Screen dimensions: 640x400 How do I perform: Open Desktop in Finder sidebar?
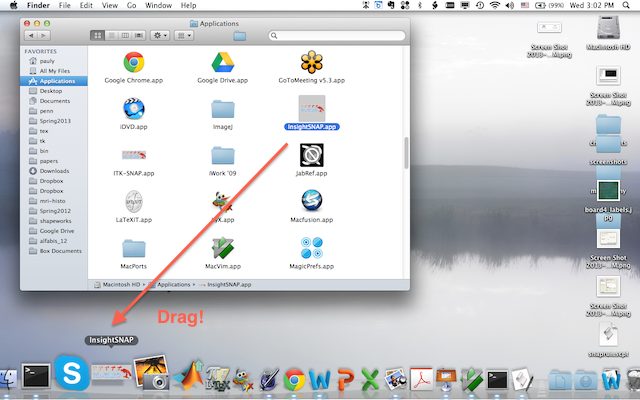pos(54,91)
